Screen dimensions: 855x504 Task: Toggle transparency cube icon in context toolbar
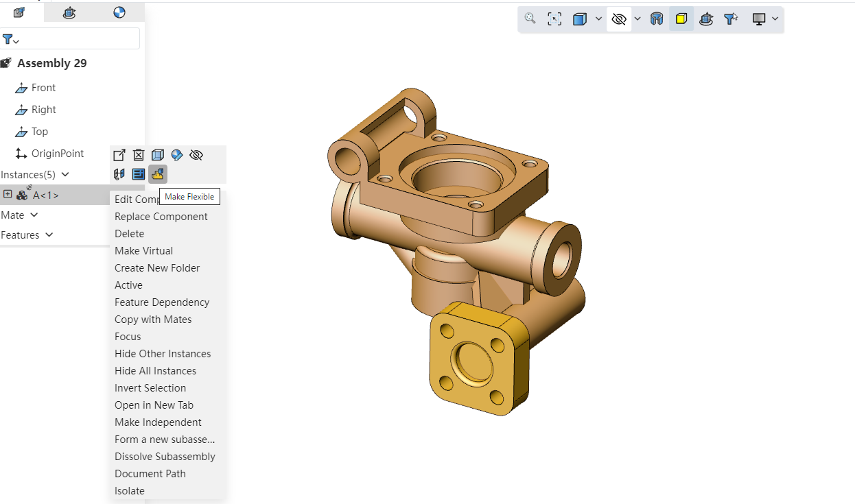[x=158, y=155]
